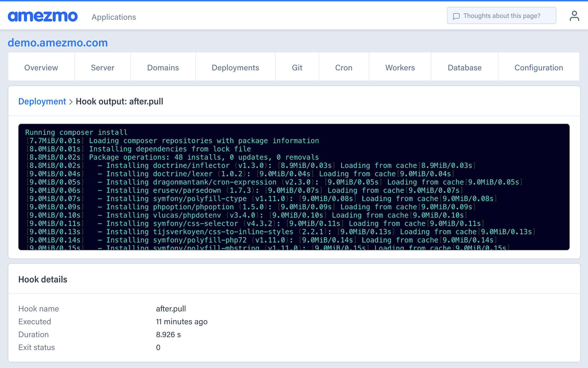The height and width of the screenshot is (368, 588).
Task: Switch to the Overview tab
Action: (x=41, y=68)
